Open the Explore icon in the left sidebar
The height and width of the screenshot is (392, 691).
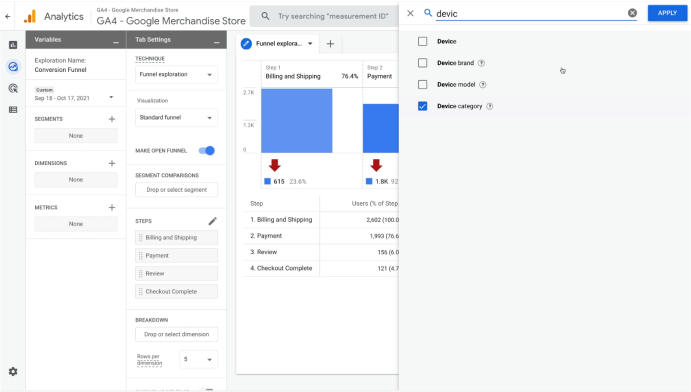(13, 67)
